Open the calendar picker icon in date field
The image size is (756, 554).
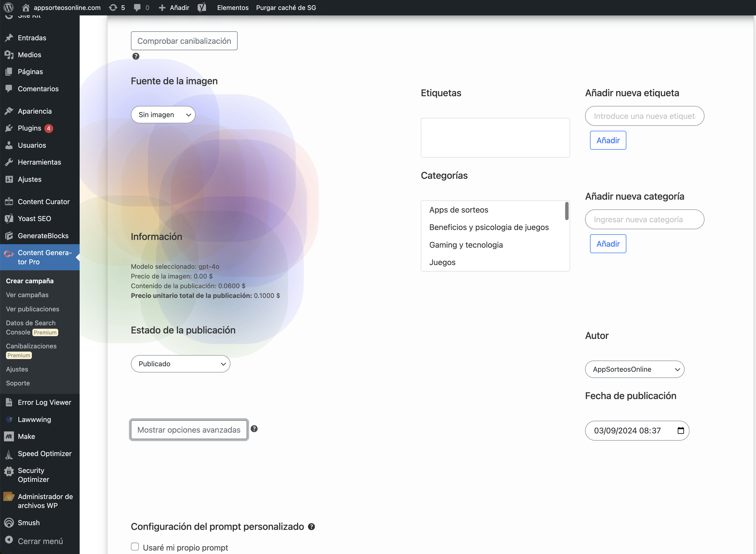tap(681, 430)
